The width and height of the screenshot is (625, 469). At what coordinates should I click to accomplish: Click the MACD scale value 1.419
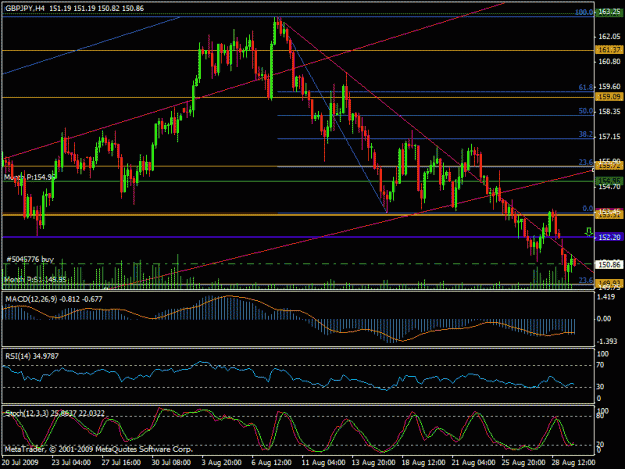[607, 297]
